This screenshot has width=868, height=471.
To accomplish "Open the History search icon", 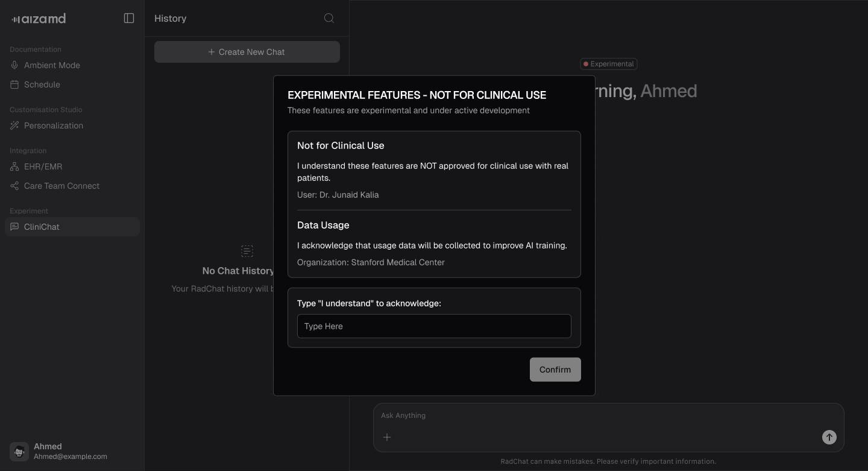I will click(x=329, y=18).
